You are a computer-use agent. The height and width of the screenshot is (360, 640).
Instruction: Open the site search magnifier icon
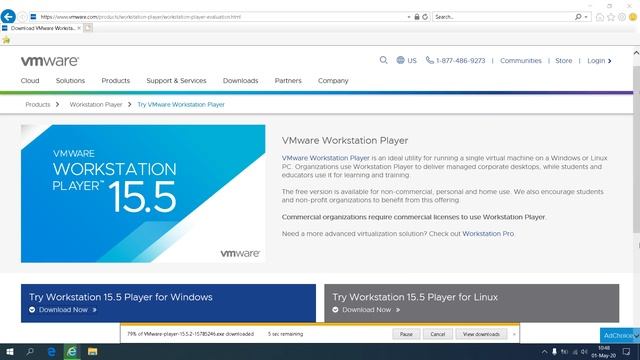click(x=383, y=60)
